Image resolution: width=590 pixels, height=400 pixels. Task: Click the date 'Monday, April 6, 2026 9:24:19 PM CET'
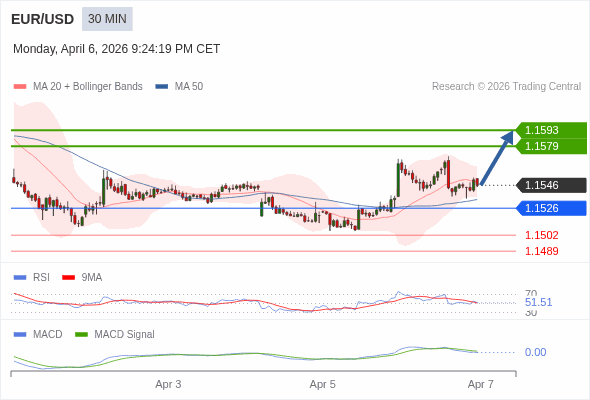click(116, 49)
